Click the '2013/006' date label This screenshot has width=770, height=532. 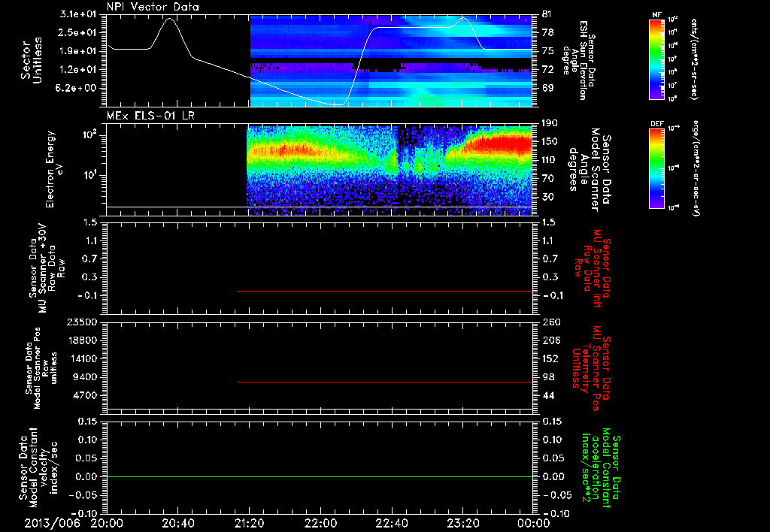[52, 523]
